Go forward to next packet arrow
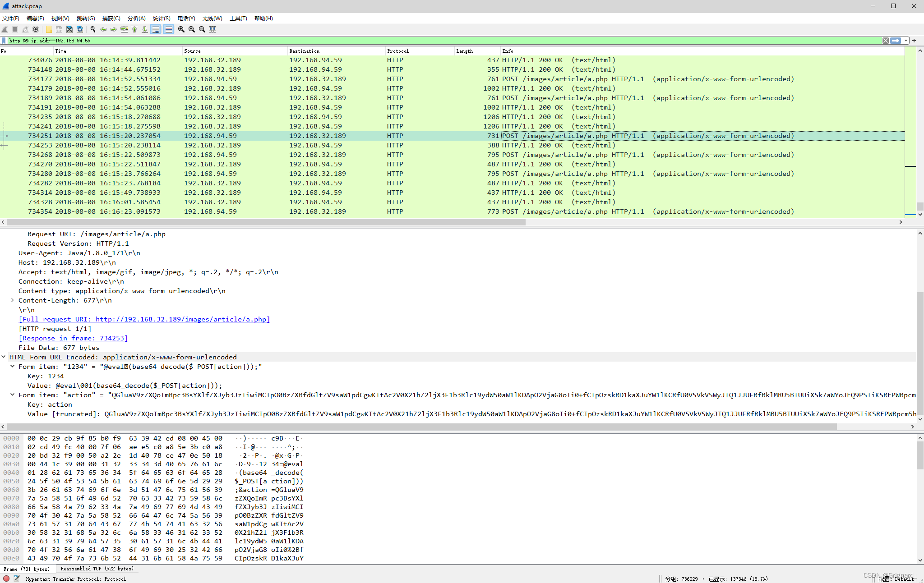The height and width of the screenshot is (583, 924). 114,29
